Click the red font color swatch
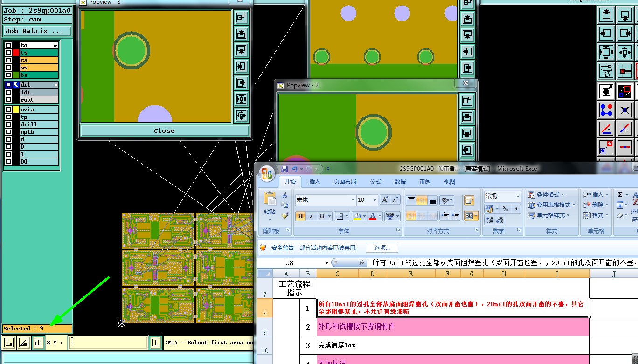Viewport: 638px width, 364px height. coord(373,216)
